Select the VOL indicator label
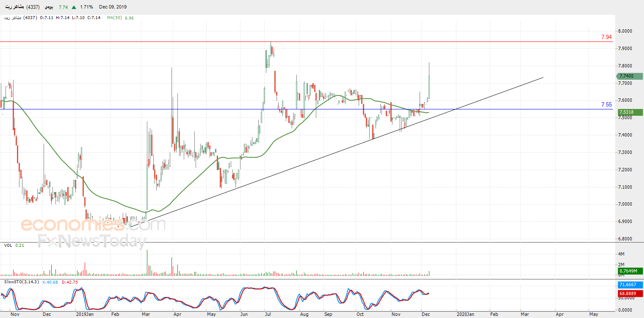 tap(8, 245)
